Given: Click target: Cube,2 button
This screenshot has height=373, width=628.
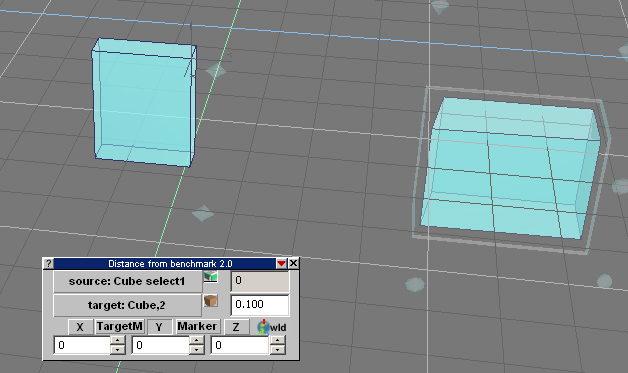Looking at the screenshot, I should pos(127,305).
